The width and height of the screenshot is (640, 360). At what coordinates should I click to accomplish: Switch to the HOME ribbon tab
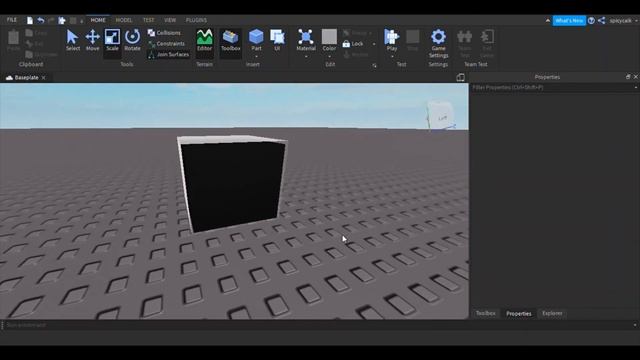(x=98, y=20)
